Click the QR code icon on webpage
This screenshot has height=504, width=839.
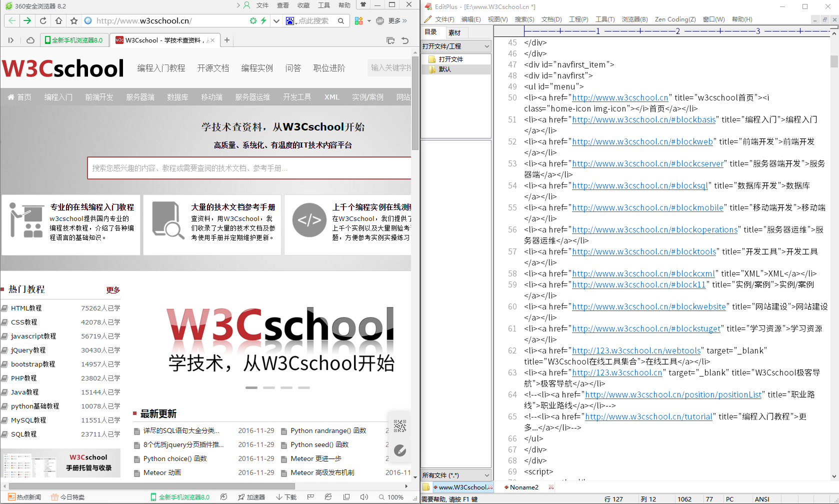(x=400, y=426)
